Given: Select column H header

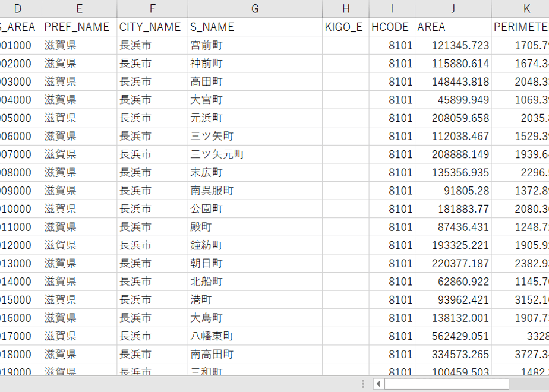Looking at the screenshot, I should (x=346, y=9).
